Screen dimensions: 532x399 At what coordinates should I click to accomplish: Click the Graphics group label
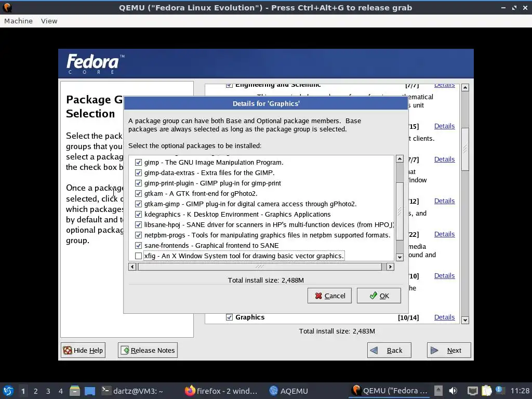coord(250,317)
